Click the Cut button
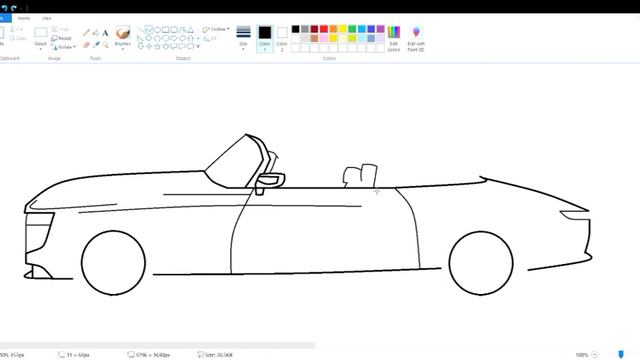The image size is (640, 360). pos(16,29)
